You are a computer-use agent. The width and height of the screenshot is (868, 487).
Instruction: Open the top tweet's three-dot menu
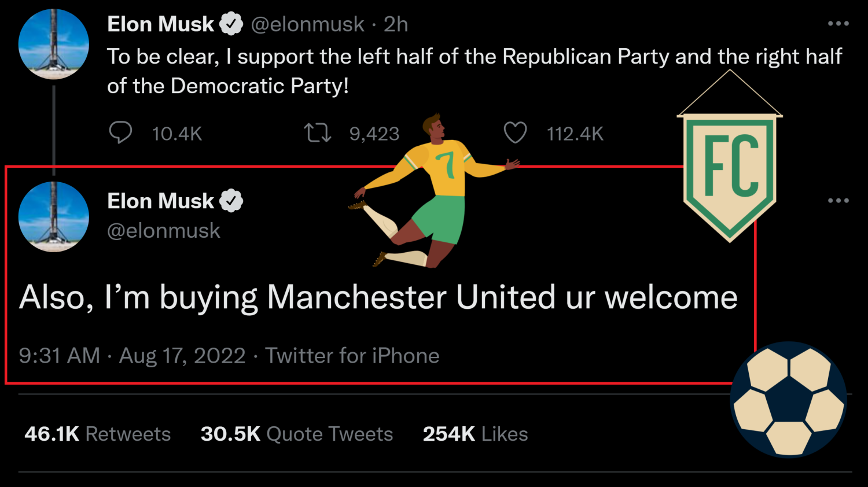[838, 24]
